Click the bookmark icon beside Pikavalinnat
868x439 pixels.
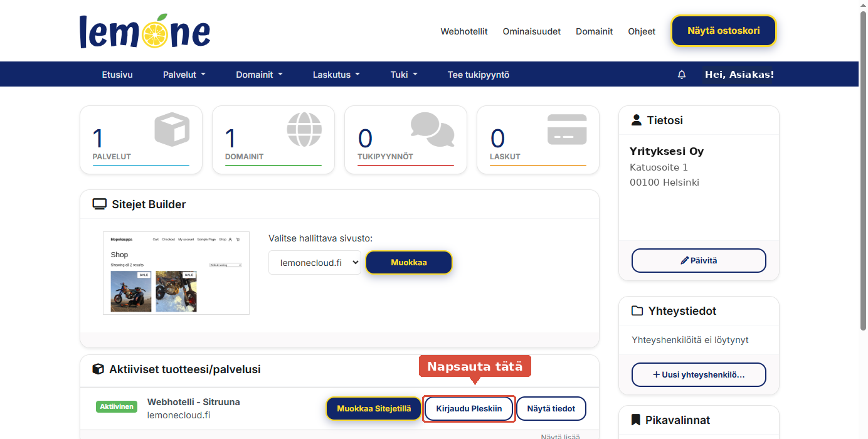point(636,420)
